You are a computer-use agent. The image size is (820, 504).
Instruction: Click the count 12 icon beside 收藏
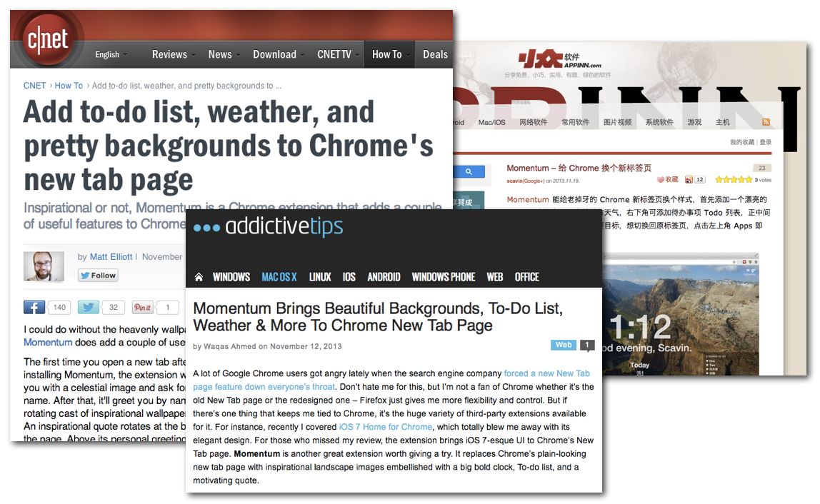[695, 180]
